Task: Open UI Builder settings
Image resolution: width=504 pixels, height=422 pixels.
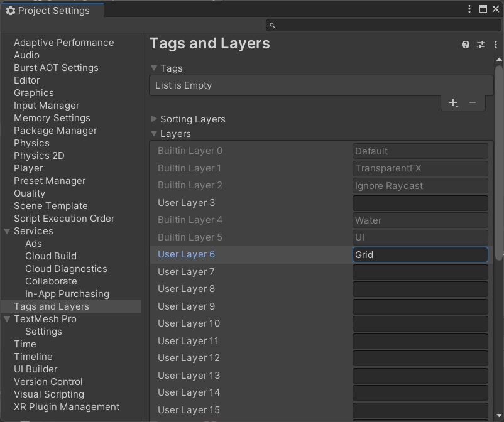Action: click(36, 369)
